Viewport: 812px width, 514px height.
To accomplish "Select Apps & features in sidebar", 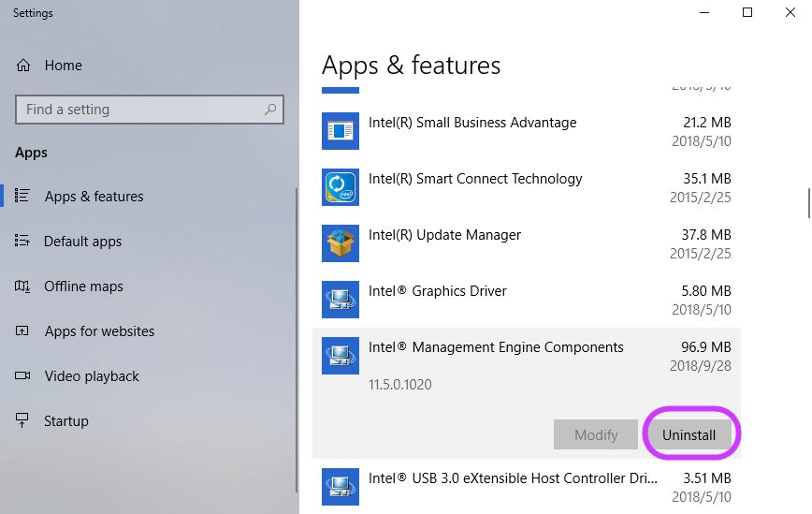I will point(94,197).
